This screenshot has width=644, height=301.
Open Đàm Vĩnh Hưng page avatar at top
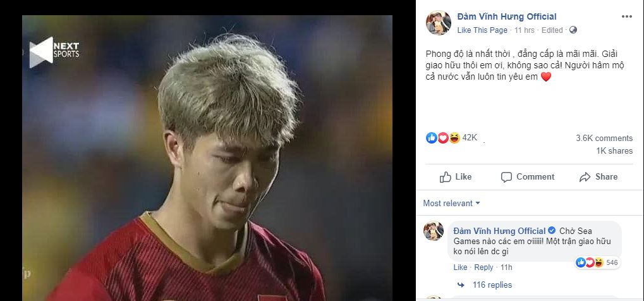438,23
